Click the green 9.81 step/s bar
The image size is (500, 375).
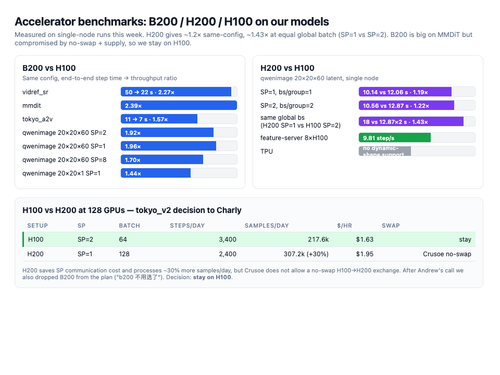click(395, 138)
